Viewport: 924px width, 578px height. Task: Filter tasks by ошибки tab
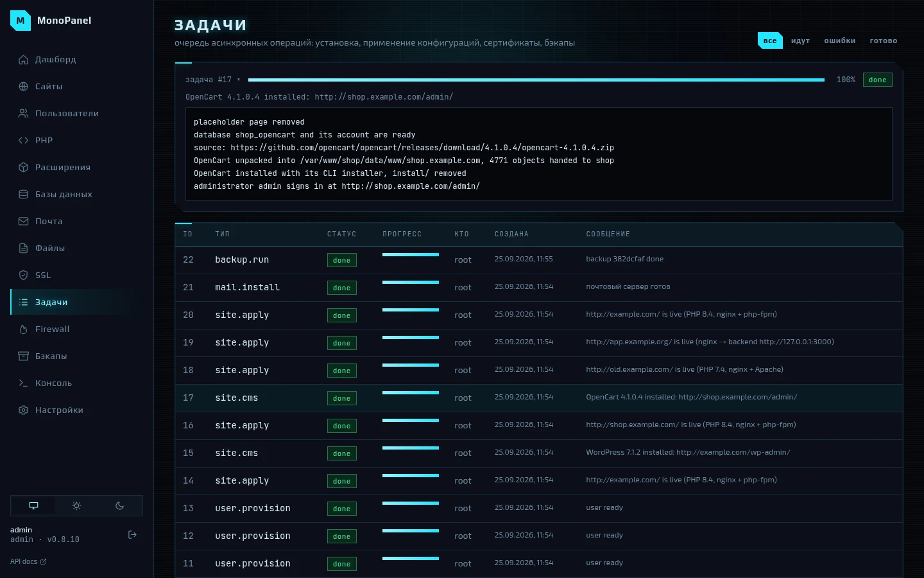[x=839, y=40]
